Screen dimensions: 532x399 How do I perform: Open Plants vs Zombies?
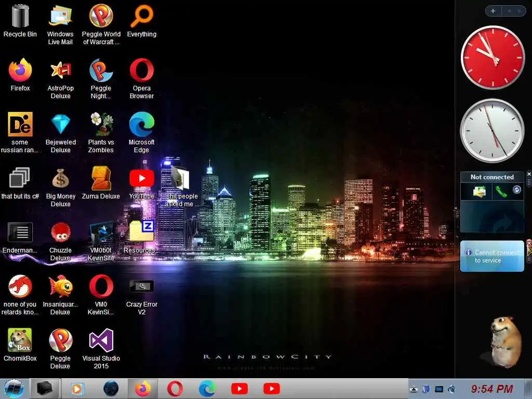[101, 132]
